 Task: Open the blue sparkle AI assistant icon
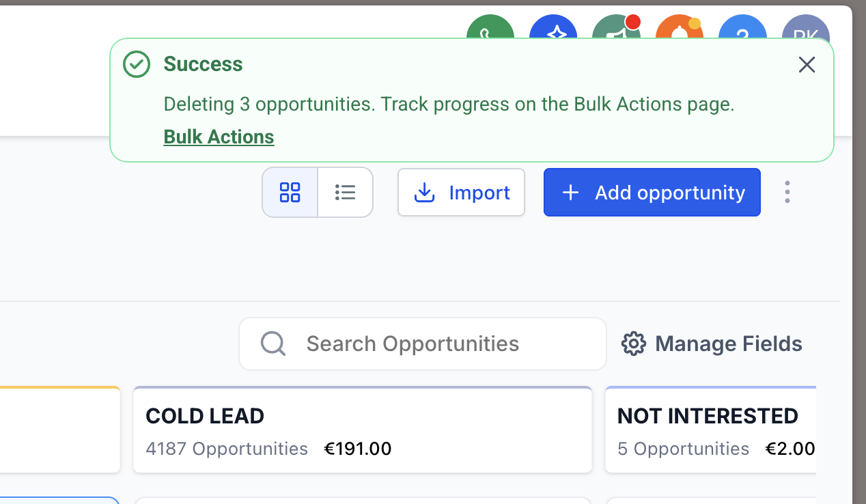[553, 28]
